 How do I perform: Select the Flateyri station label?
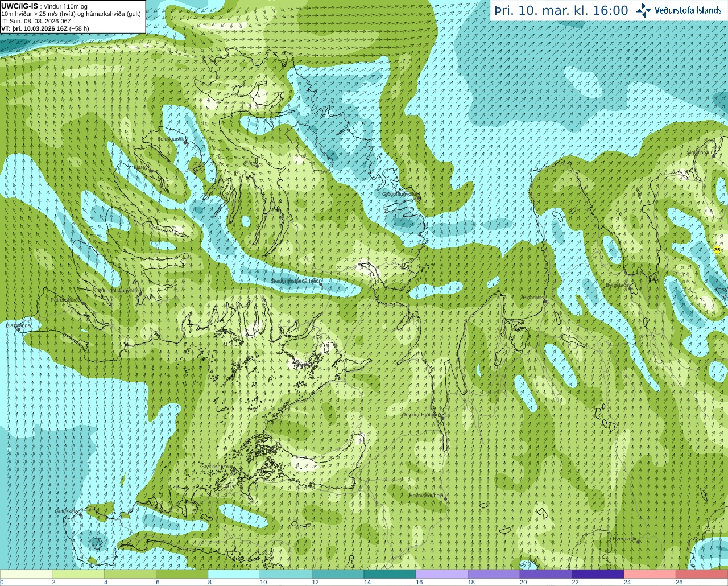[142, 167]
